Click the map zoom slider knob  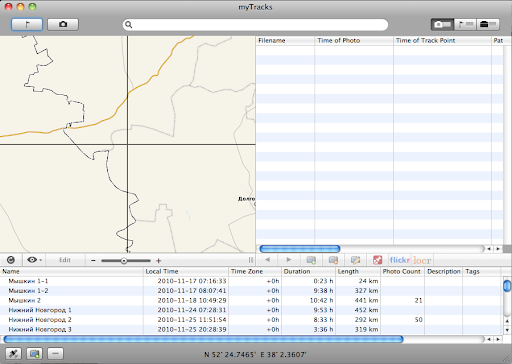click(124, 261)
